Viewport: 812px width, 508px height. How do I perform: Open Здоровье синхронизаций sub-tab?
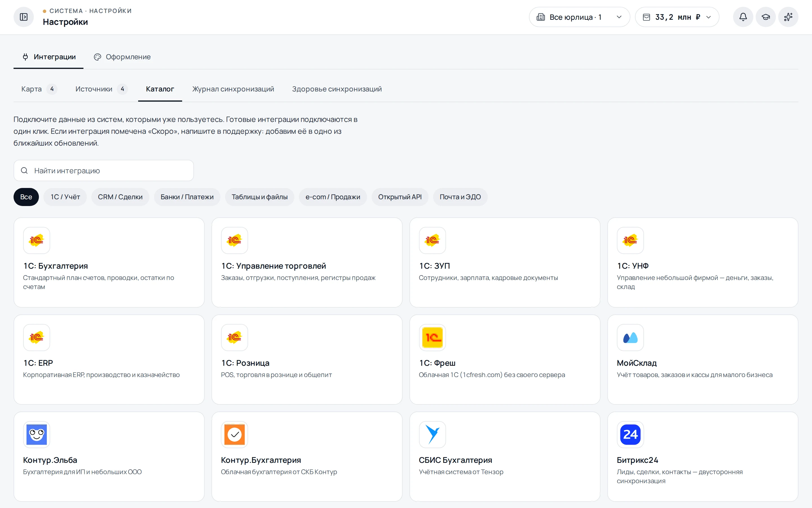point(337,89)
